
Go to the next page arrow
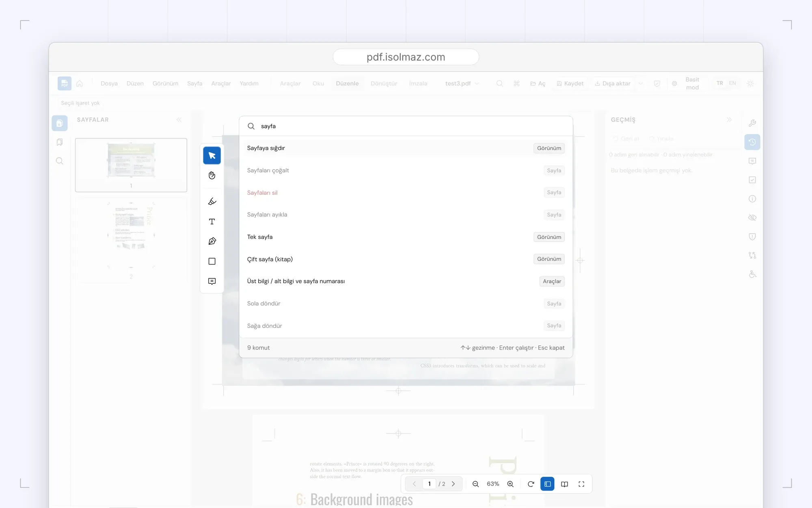coord(453,484)
